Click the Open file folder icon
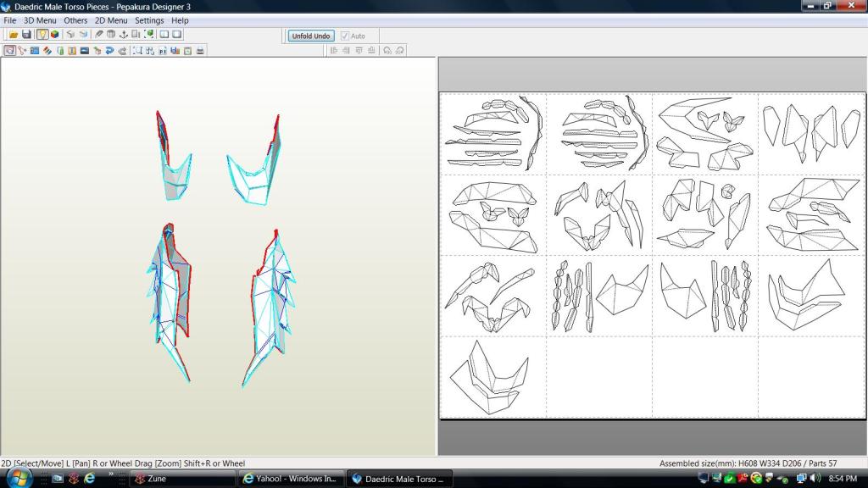Image resolution: width=868 pixels, height=488 pixels. click(x=14, y=34)
